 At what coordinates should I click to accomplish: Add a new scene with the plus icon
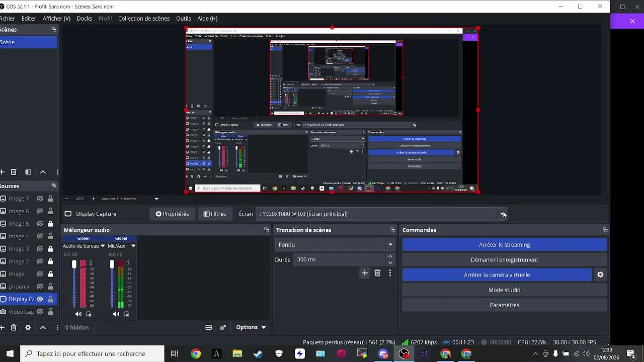point(2,172)
